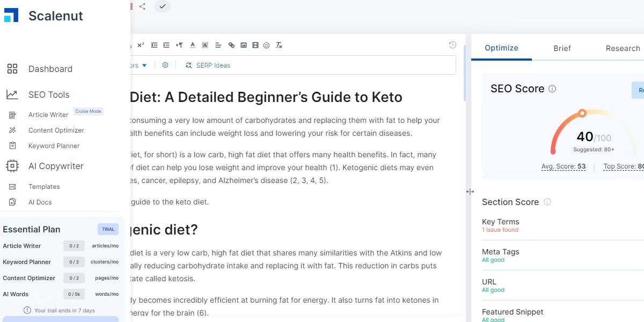Click the Scalenut logo icon
This screenshot has width=644, height=322.
pos(11,16)
